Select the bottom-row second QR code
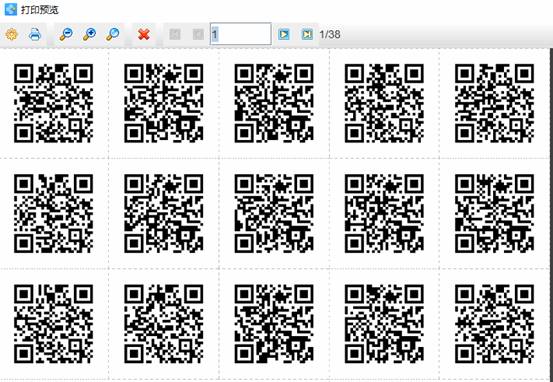The width and height of the screenshot is (553, 382). pyautogui.click(x=164, y=324)
